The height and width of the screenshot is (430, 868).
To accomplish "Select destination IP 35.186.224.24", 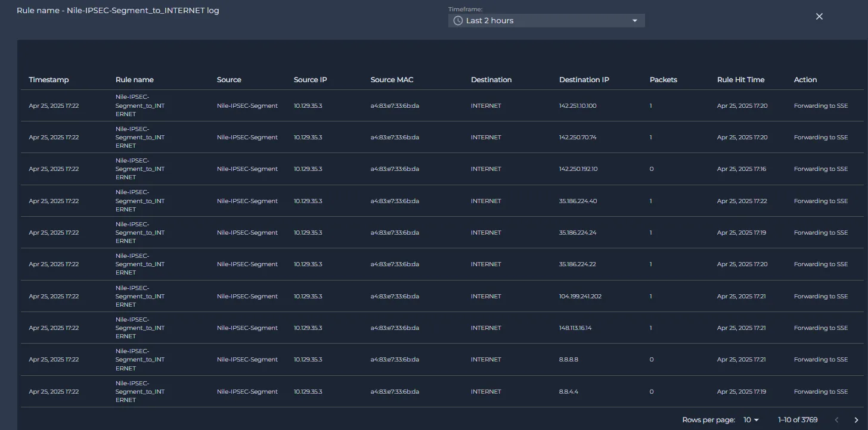I will click(578, 233).
